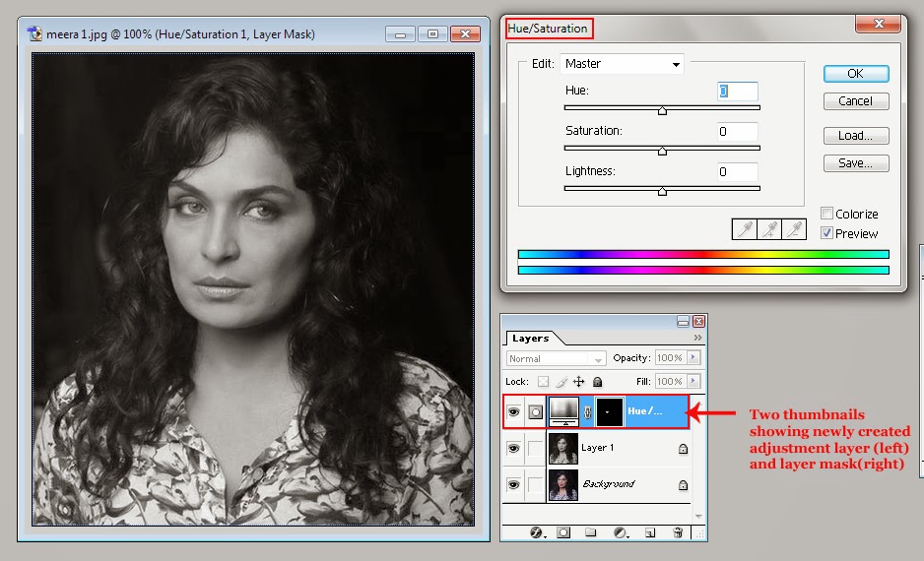The width and height of the screenshot is (924, 561).
Task: Minimize the meera 1.jpg document window
Action: click(400, 33)
